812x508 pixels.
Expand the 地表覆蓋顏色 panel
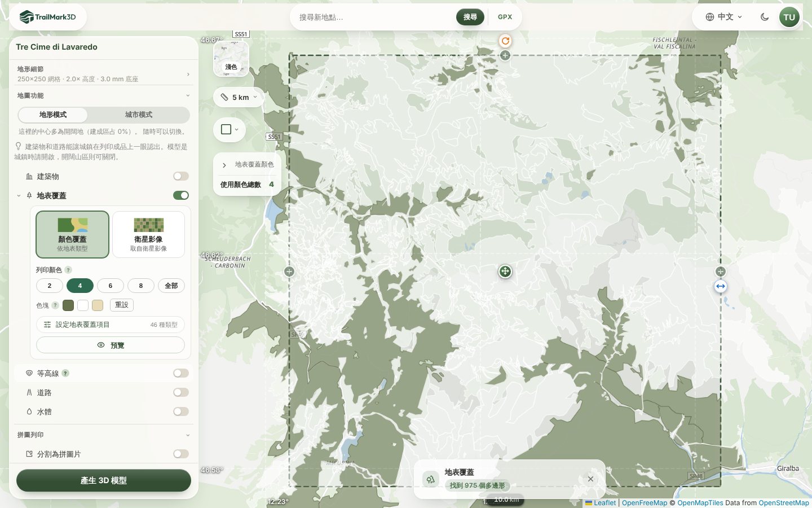click(x=248, y=165)
